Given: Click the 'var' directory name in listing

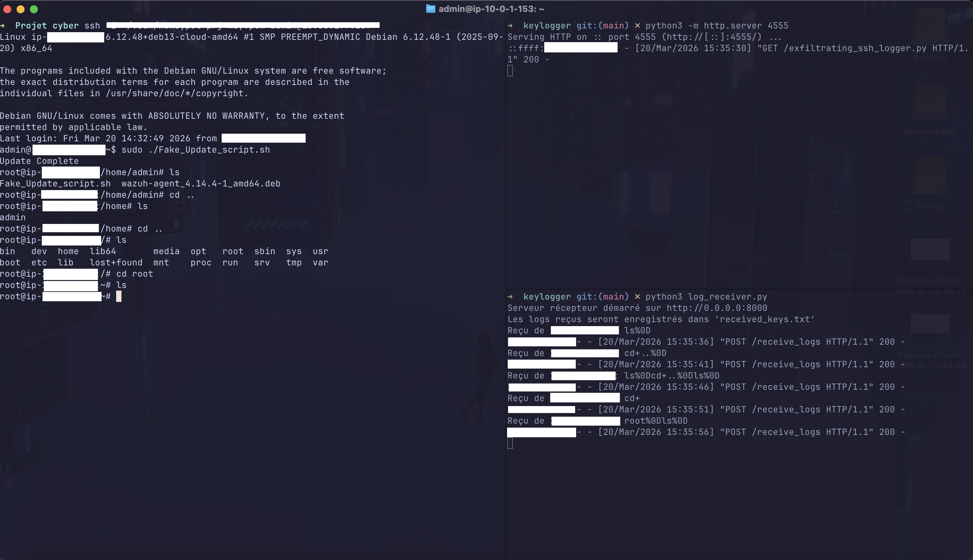Looking at the screenshot, I should [x=321, y=262].
